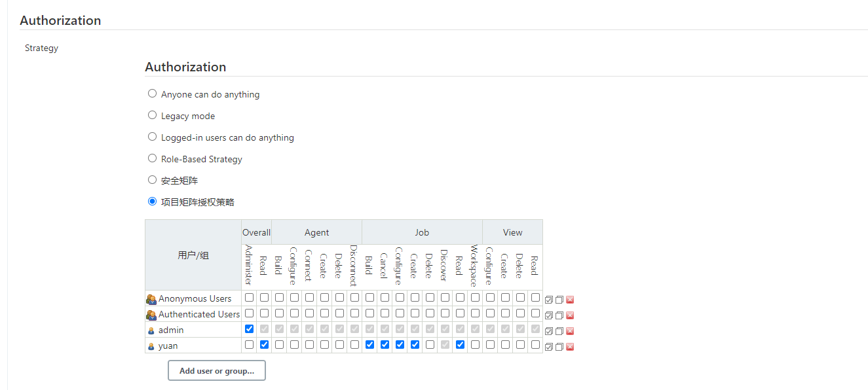
Task: Click the clear-all icon on the admin row
Action: [x=559, y=330]
